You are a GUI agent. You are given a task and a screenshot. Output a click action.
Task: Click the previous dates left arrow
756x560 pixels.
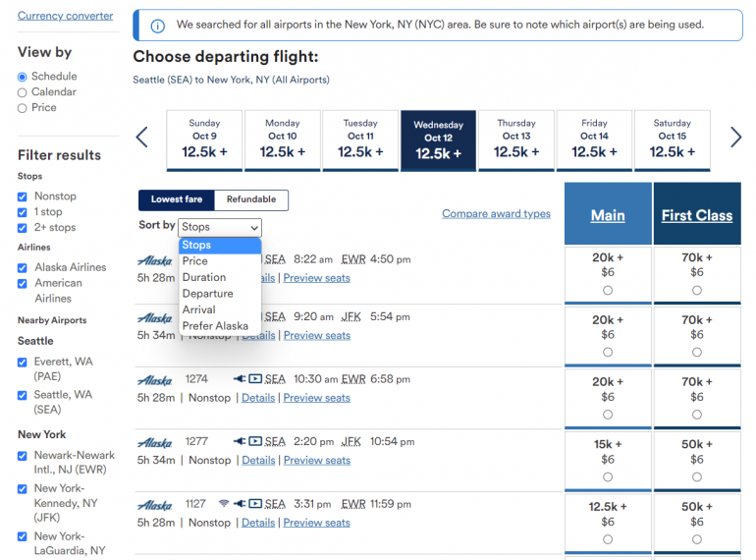click(142, 138)
